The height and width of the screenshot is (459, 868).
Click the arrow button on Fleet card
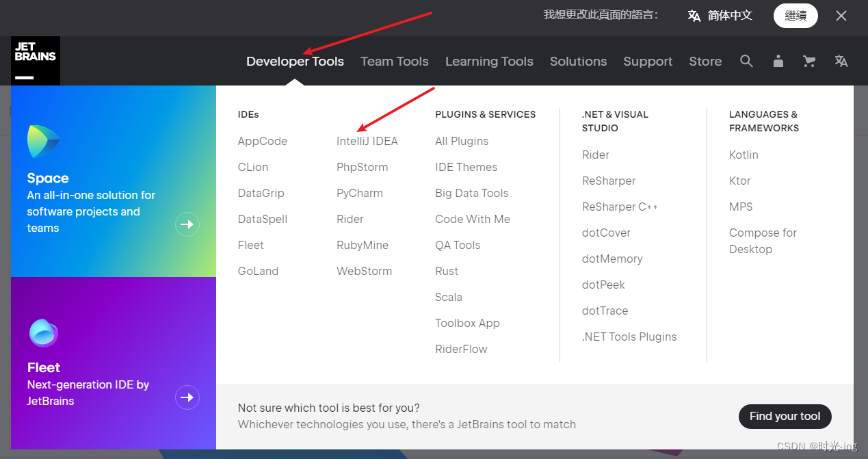click(x=187, y=397)
